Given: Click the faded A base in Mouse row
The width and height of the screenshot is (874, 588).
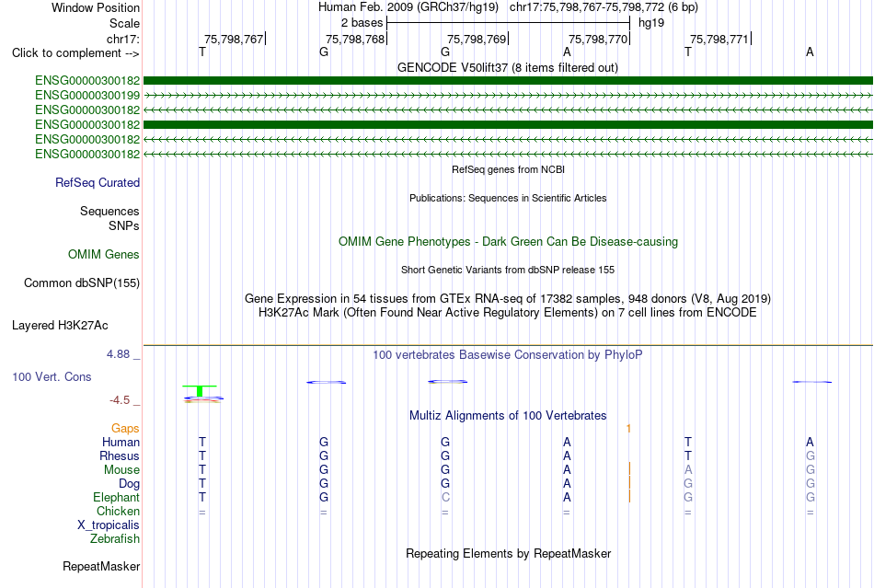Looking at the screenshot, I should [688, 470].
